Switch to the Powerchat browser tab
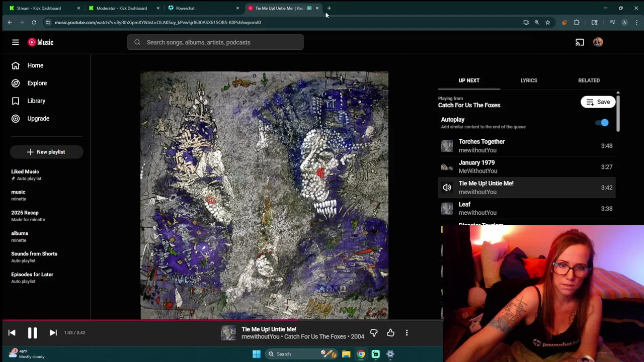Screen dimensions: 644x362 coord(203,8)
